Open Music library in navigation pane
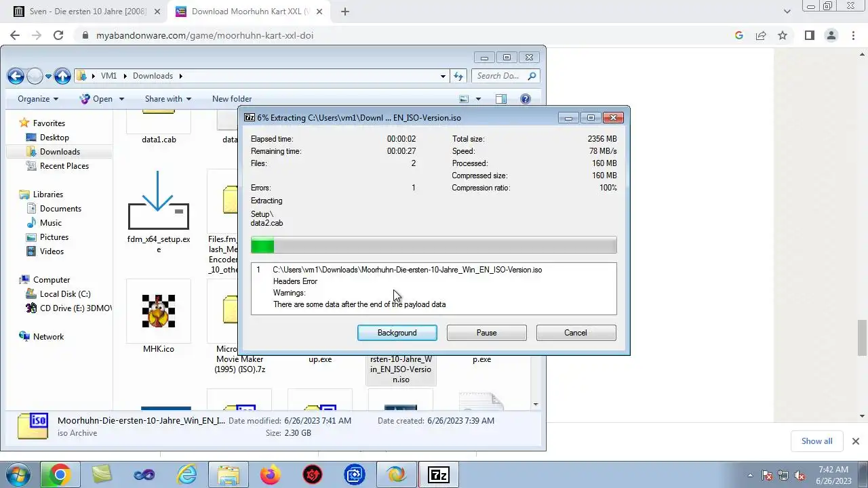Image resolution: width=868 pixels, height=488 pixels. point(51,223)
